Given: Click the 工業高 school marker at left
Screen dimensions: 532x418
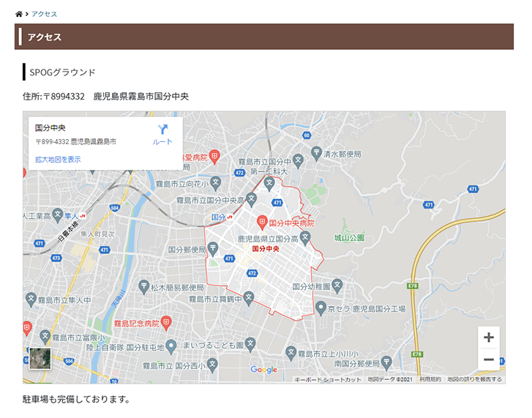Looking at the screenshot, I should pyautogui.click(x=58, y=214).
